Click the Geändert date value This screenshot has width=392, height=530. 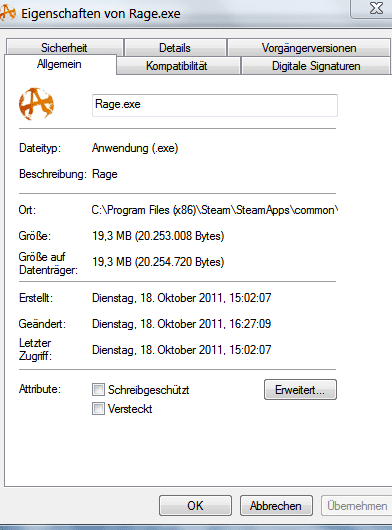point(181,324)
